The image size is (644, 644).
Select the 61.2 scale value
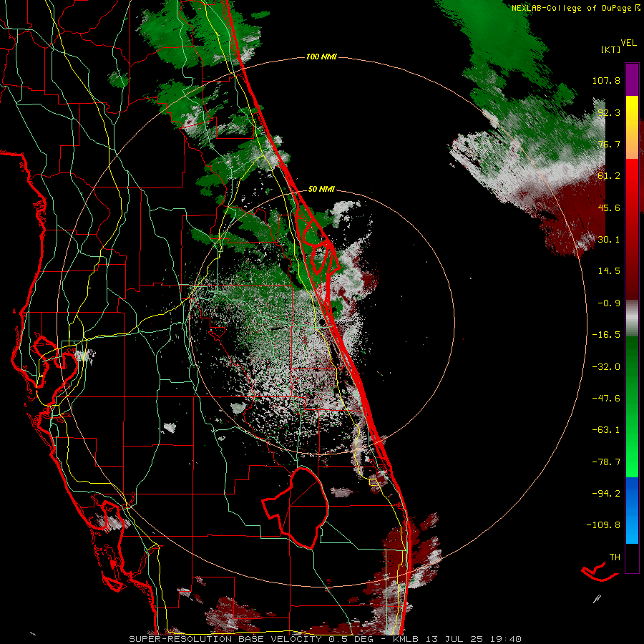609,176
